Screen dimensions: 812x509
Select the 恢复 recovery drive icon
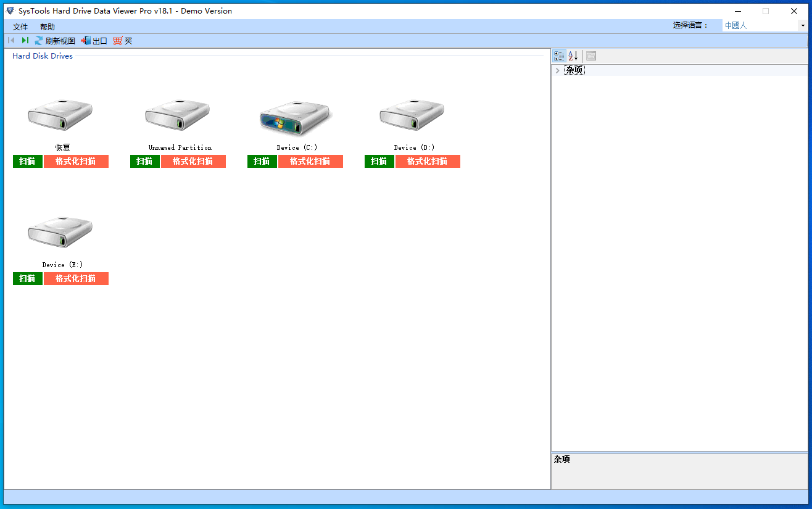[60, 115]
